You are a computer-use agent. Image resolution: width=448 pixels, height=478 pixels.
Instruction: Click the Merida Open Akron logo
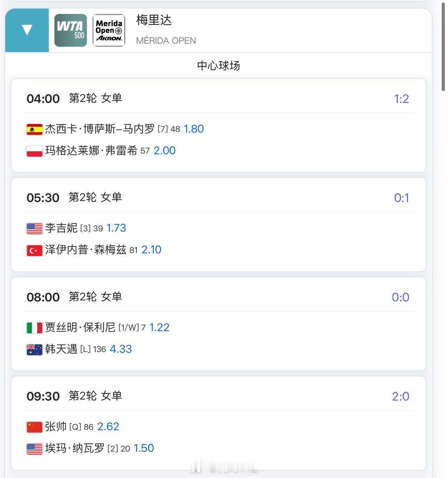pos(109,30)
